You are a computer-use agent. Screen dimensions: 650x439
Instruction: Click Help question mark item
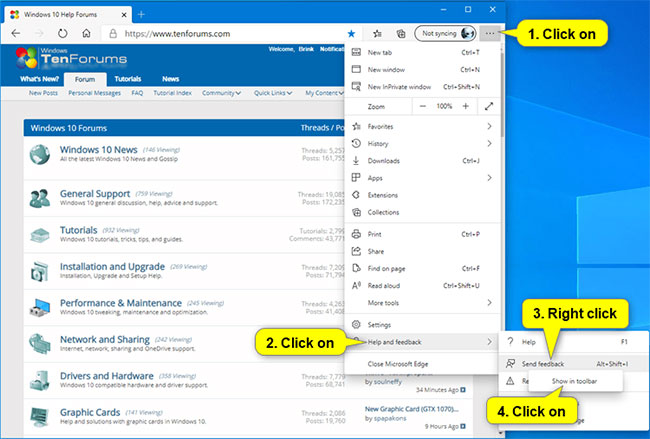(574, 342)
